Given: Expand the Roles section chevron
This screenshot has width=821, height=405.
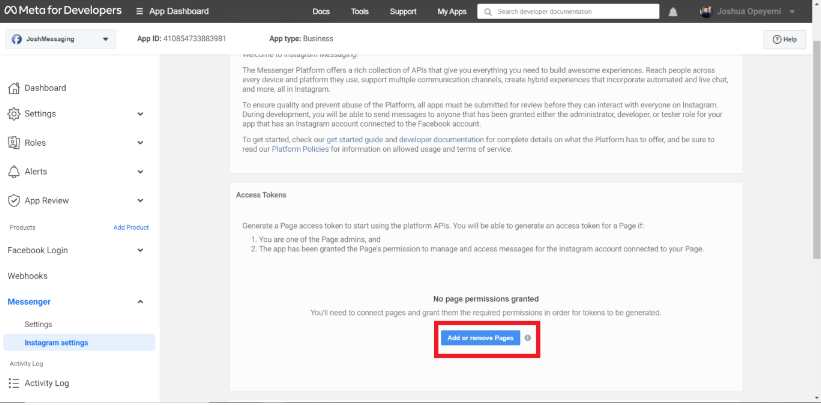Looking at the screenshot, I should tap(140, 143).
